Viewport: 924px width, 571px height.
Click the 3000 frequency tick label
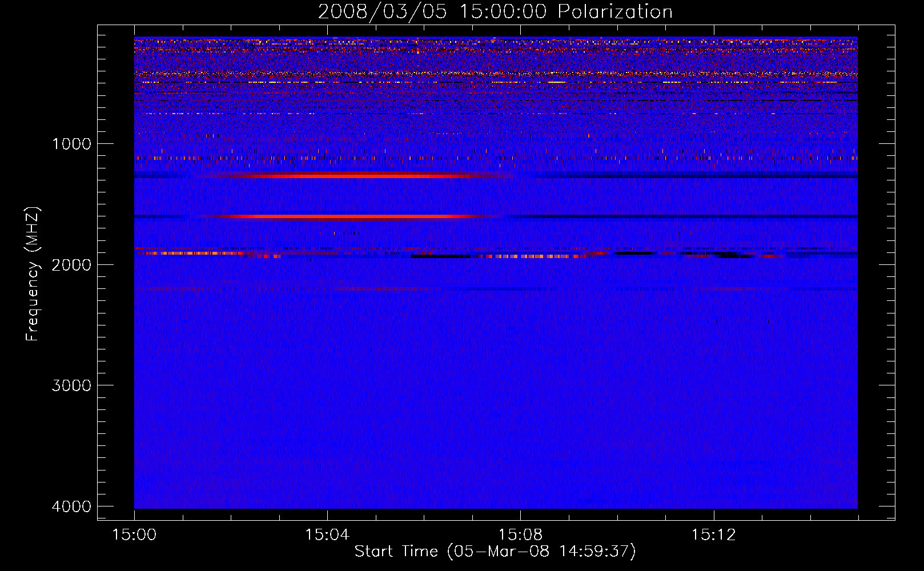pos(71,385)
